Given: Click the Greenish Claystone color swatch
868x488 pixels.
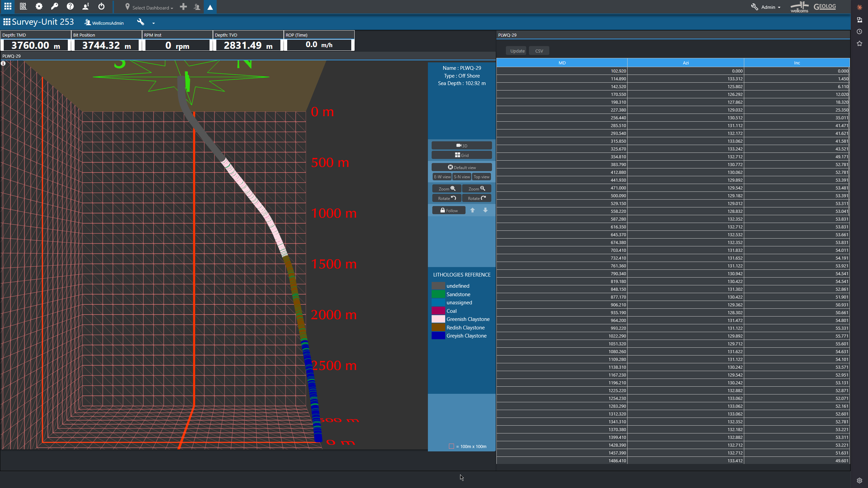Looking at the screenshot, I should pos(438,319).
